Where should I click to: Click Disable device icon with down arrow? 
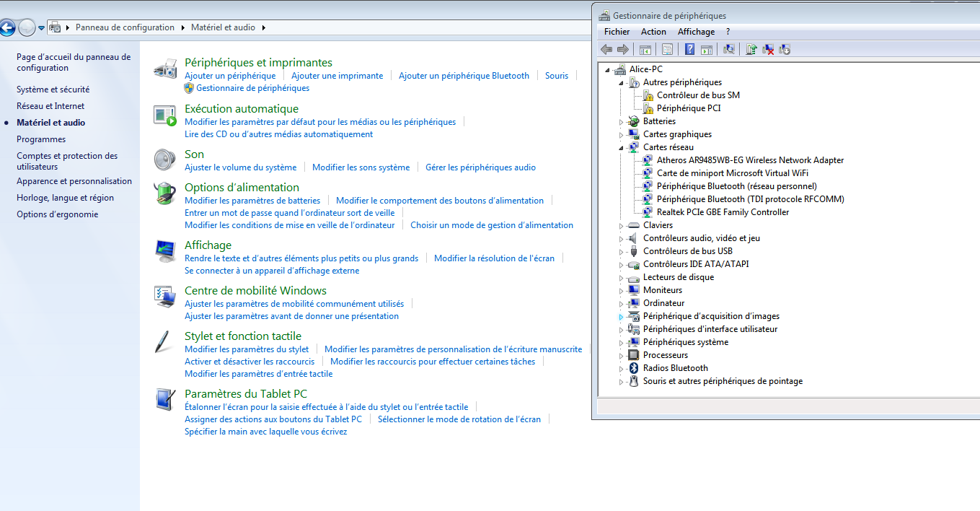click(x=785, y=49)
